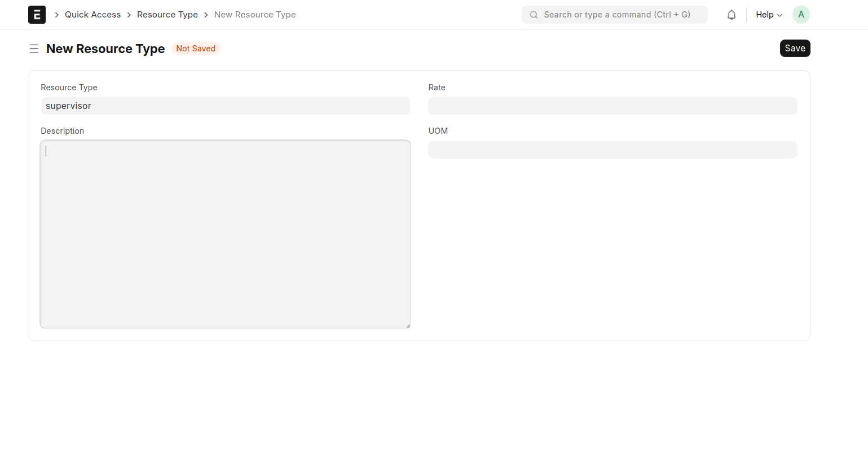This screenshot has width=868, height=459.
Task: Navigate to Resource Type breadcrumb
Action: click(167, 15)
